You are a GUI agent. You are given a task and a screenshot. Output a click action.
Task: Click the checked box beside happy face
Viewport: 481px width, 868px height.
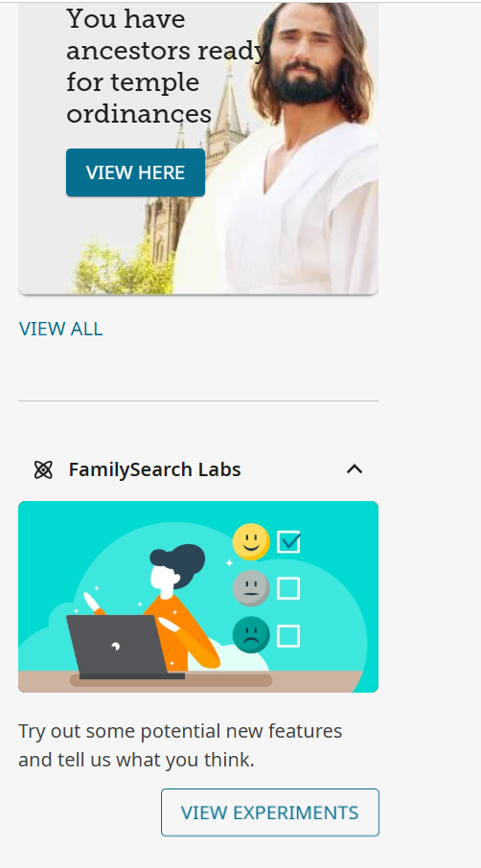click(x=288, y=541)
